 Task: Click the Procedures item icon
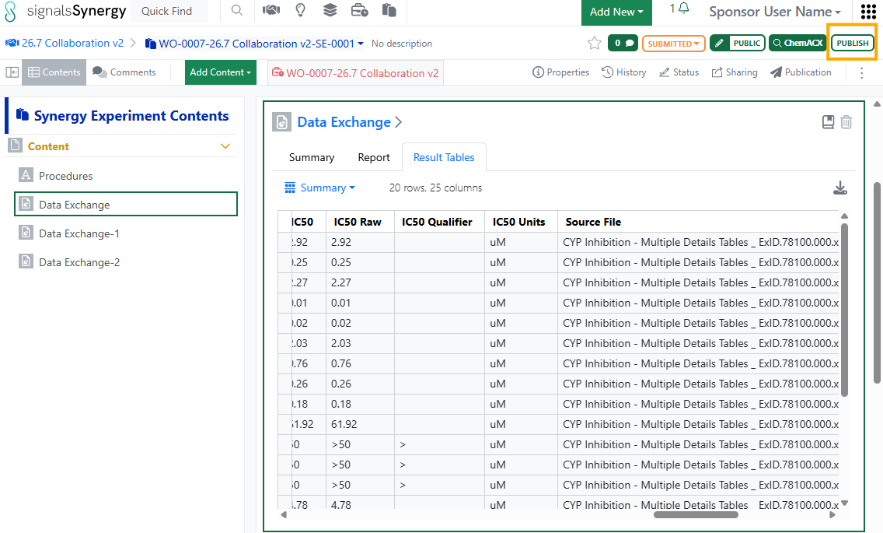(26, 175)
